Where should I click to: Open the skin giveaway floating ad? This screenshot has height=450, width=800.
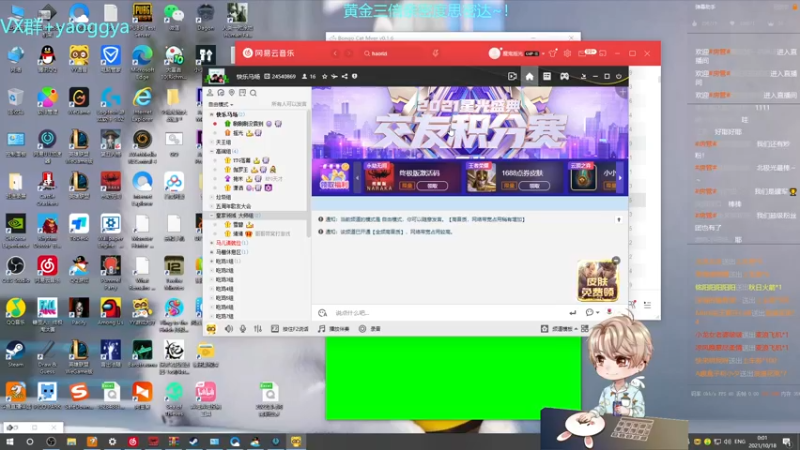[597, 281]
